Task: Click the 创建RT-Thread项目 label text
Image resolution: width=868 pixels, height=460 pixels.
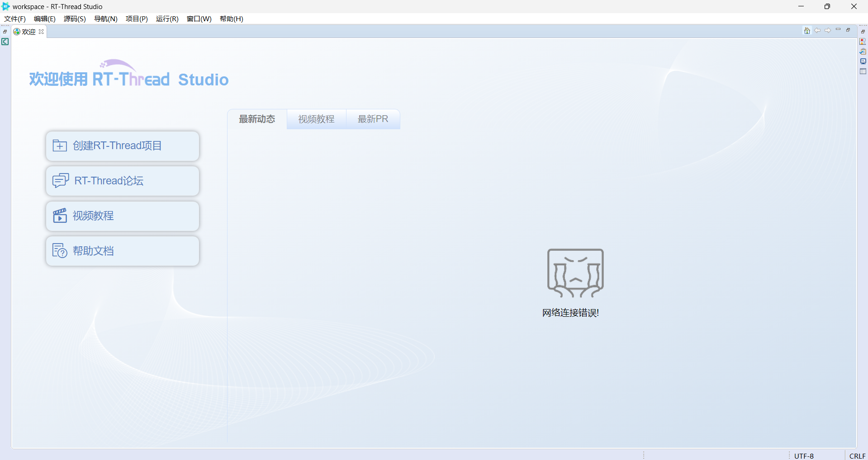Action: coord(118,146)
